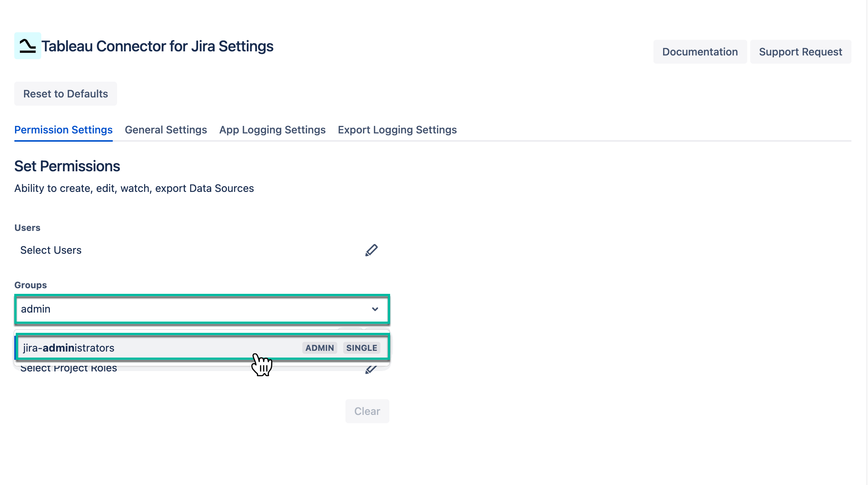
Task: Open the Export Logging Settings tab
Action: pyautogui.click(x=397, y=130)
